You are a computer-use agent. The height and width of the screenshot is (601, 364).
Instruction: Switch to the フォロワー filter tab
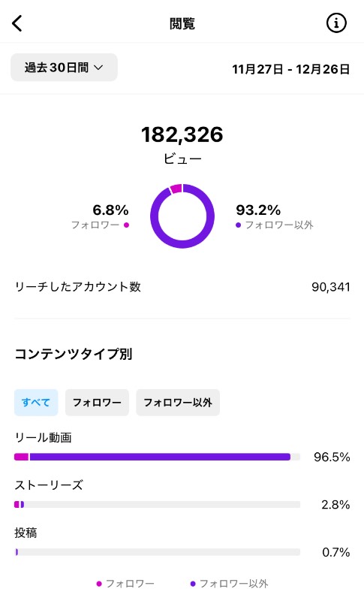[x=97, y=403]
